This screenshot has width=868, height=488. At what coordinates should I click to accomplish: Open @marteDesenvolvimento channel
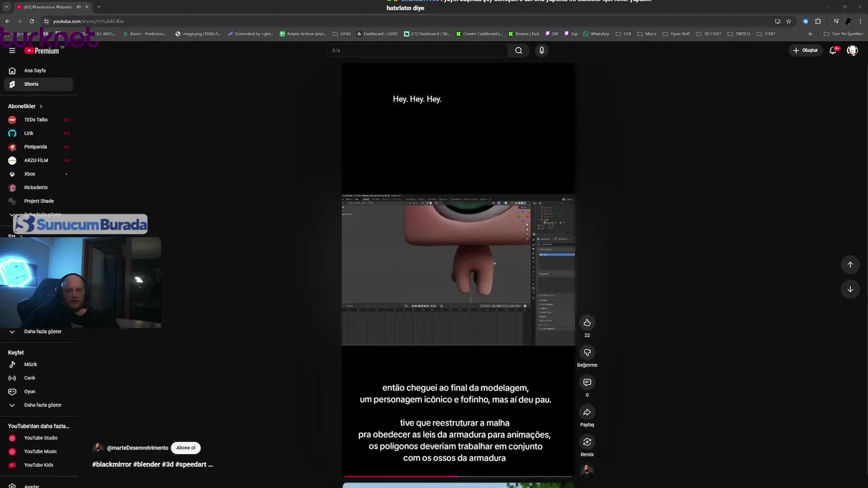[138, 448]
